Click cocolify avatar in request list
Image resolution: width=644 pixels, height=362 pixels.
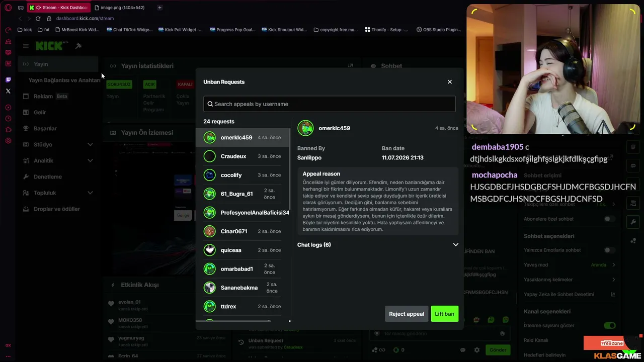point(210,175)
